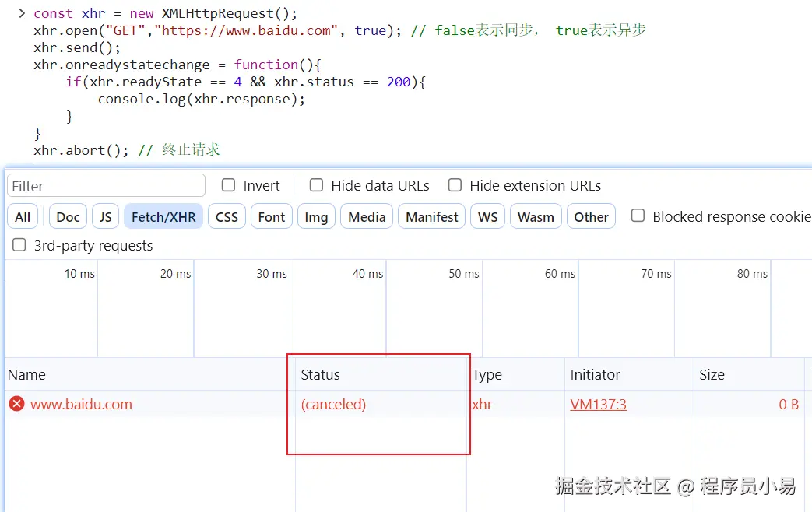812x512 pixels.
Task: Enable Blocked response cookies checkbox
Action: [x=638, y=216]
